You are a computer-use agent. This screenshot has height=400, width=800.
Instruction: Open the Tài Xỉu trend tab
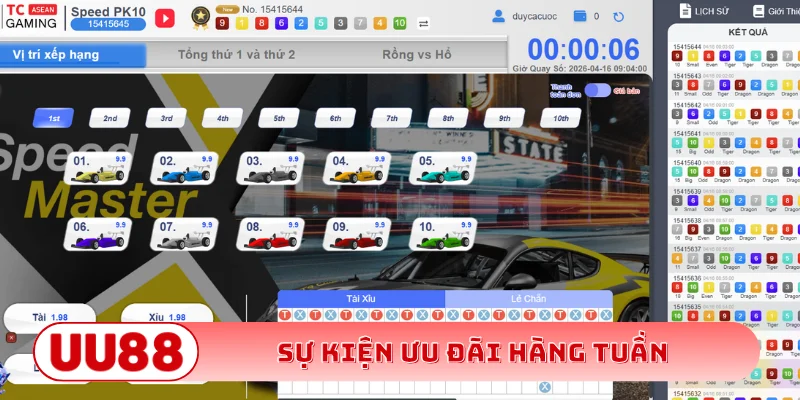click(361, 299)
